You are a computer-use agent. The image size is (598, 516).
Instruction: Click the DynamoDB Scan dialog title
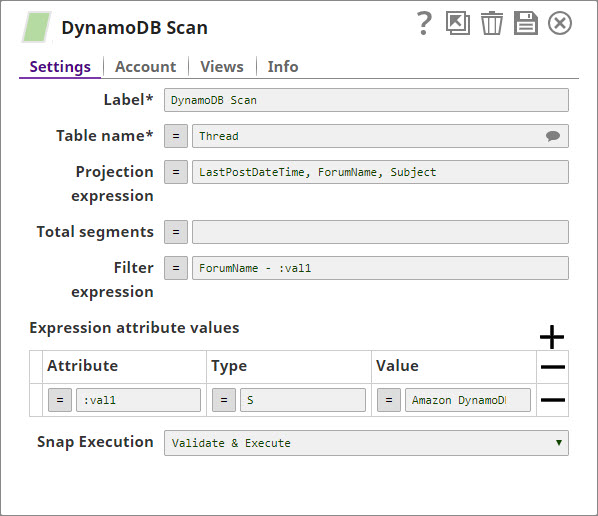point(134,28)
